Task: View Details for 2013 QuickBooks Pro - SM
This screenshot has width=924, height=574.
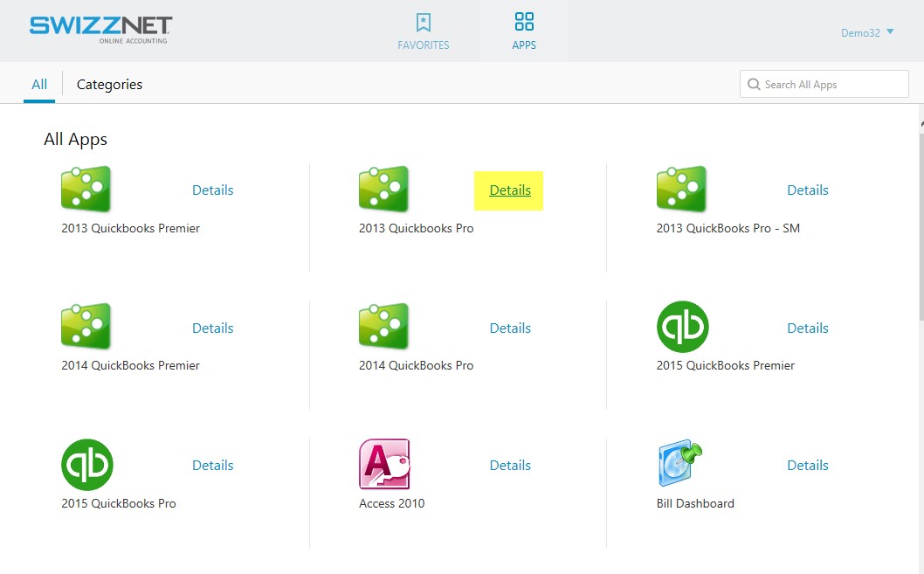Action: 808,190
